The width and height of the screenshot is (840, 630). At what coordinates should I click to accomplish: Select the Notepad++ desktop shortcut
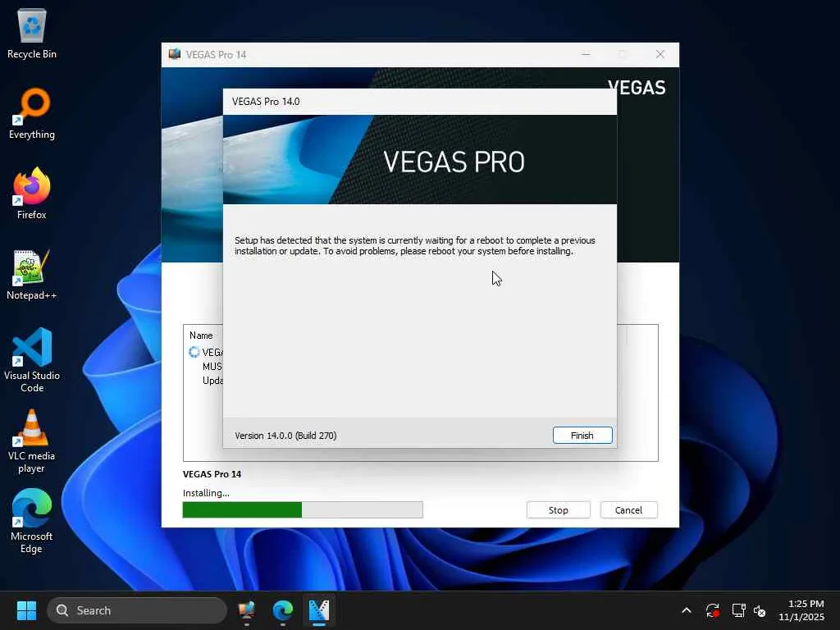(x=32, y=274)
